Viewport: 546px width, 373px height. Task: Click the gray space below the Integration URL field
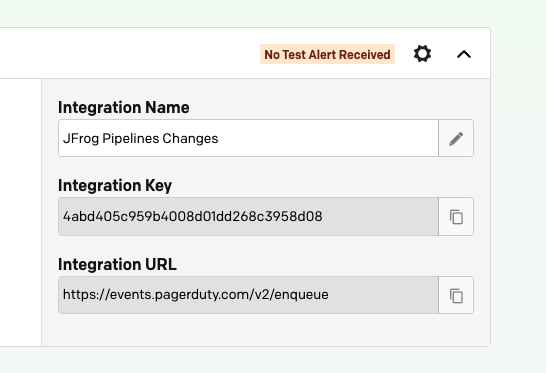[x=266, y=330]
